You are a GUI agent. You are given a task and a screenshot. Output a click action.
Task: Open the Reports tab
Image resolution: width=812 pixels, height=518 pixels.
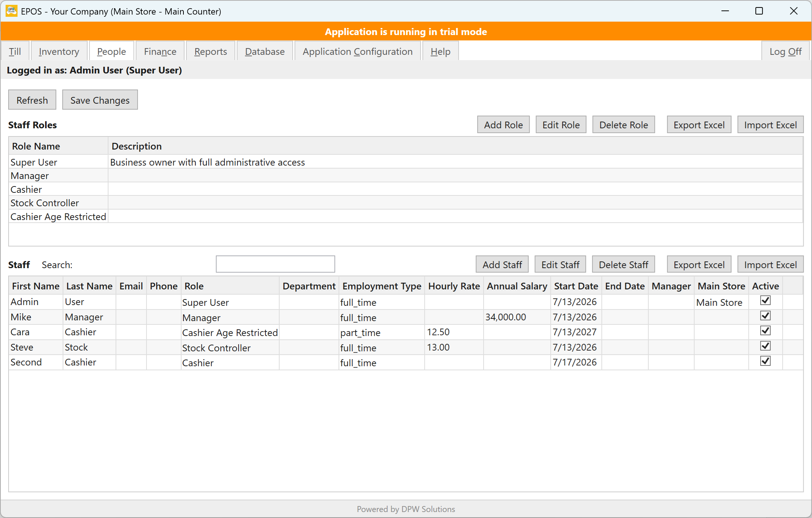click(211, 51)
